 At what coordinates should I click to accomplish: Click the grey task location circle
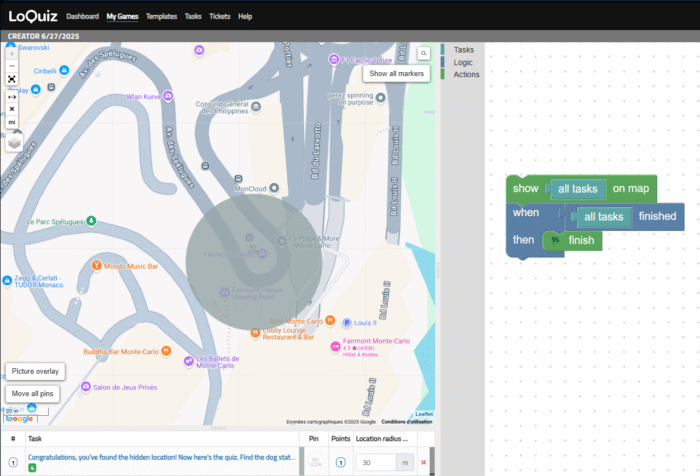254,262
